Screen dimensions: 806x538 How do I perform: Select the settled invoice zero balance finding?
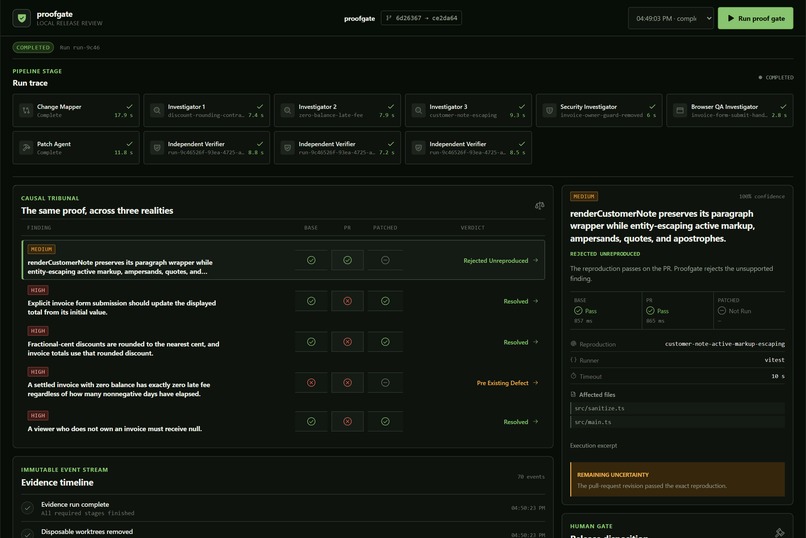[283, 383]
